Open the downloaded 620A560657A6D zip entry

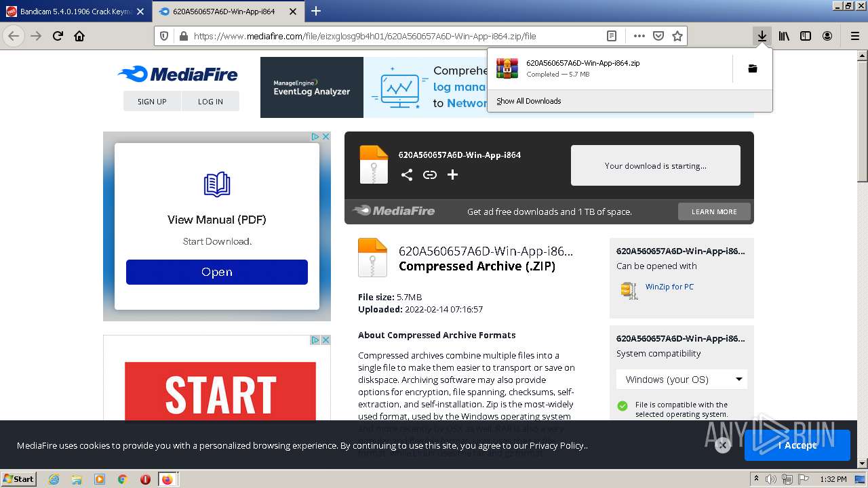(610, 68)
